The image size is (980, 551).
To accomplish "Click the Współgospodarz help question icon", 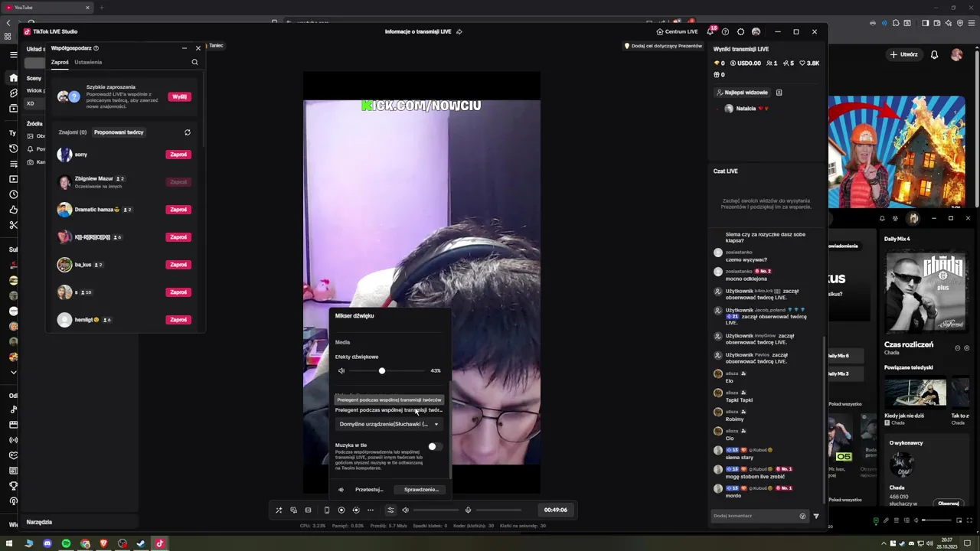I will coord(96,48).
